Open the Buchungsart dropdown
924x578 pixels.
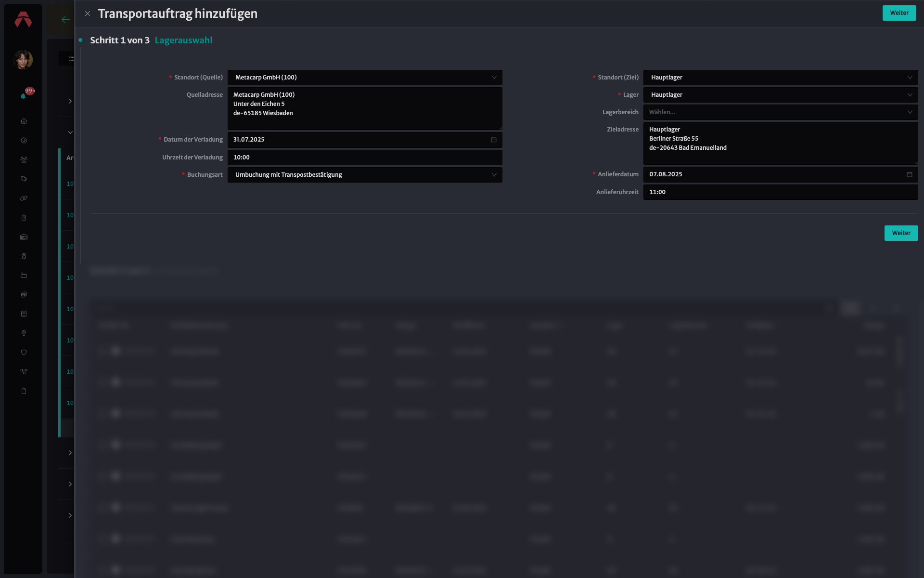[365, 175]
